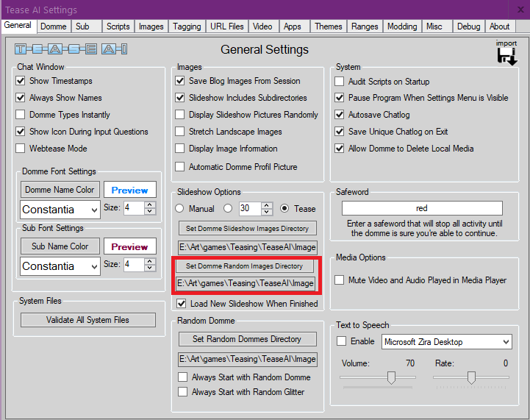The width and height of the screenshot is (530, 420).
Task: Toggle Show Icon During Input Questions
Action: coord(21,131)
